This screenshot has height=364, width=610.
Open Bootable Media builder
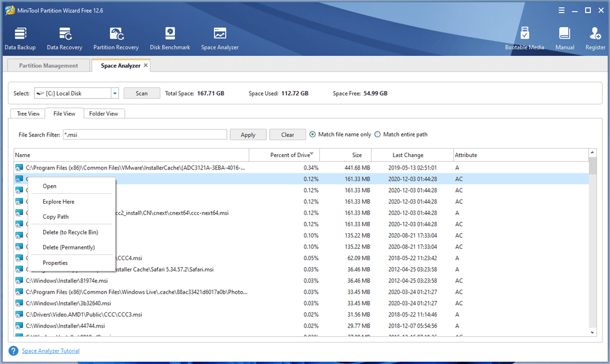point(524,39)
